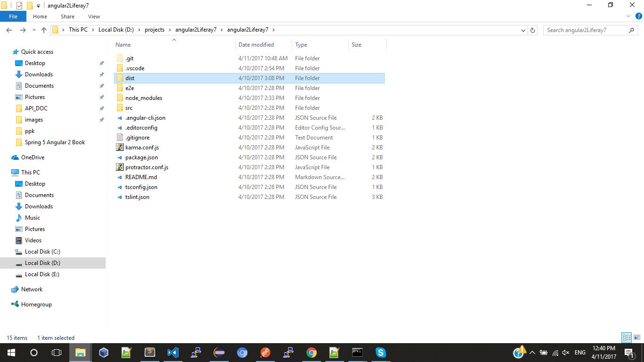644x362 pixels.
Task: Expand the address bar history dropdown
Action: click(x=523, y=30)
